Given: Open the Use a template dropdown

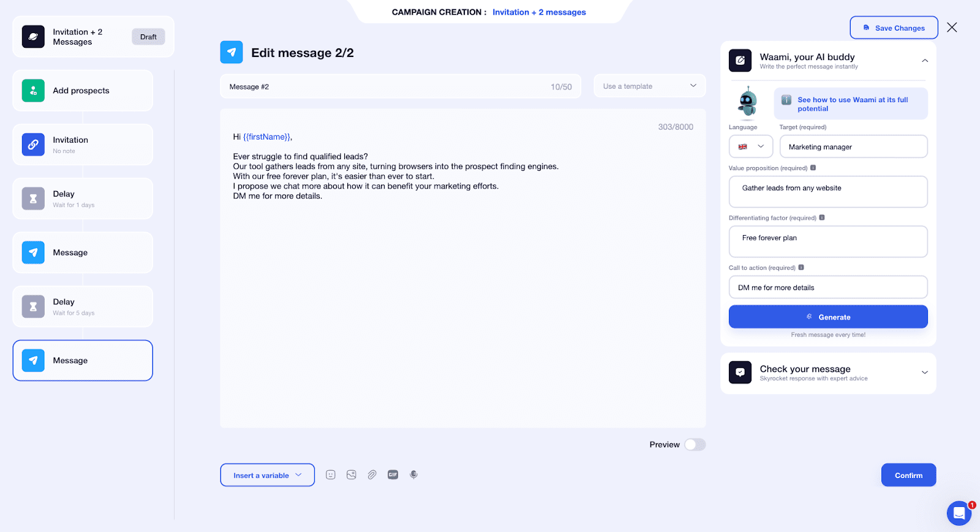Looking at the screenshot, I should 649,86.
